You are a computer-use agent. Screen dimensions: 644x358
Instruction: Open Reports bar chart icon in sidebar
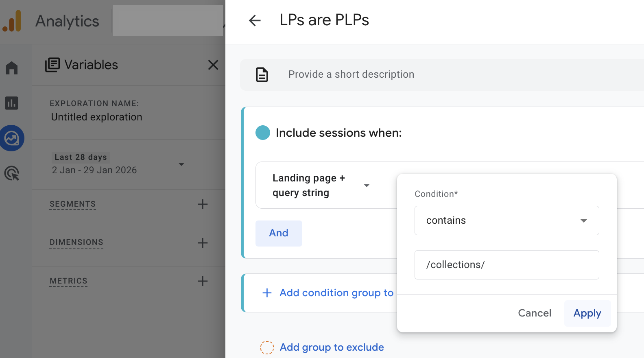pos(12,103)
